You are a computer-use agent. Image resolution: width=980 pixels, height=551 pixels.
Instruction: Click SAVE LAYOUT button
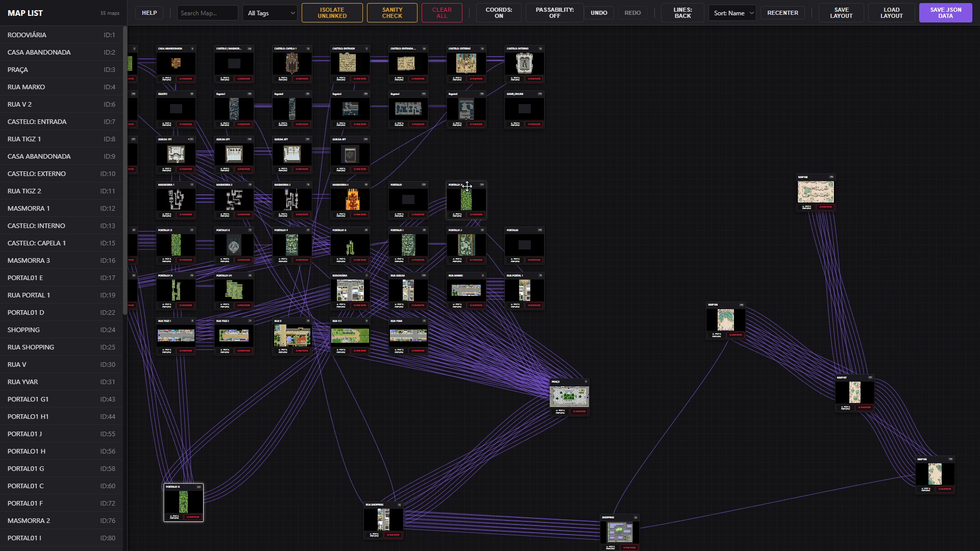[841, 13]
